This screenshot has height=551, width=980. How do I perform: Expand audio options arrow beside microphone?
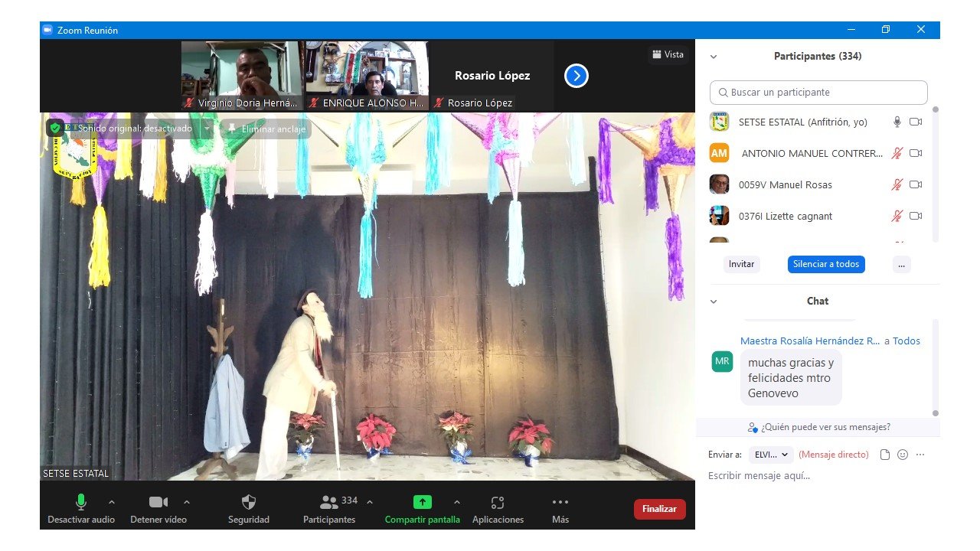[x=112, y=502]
